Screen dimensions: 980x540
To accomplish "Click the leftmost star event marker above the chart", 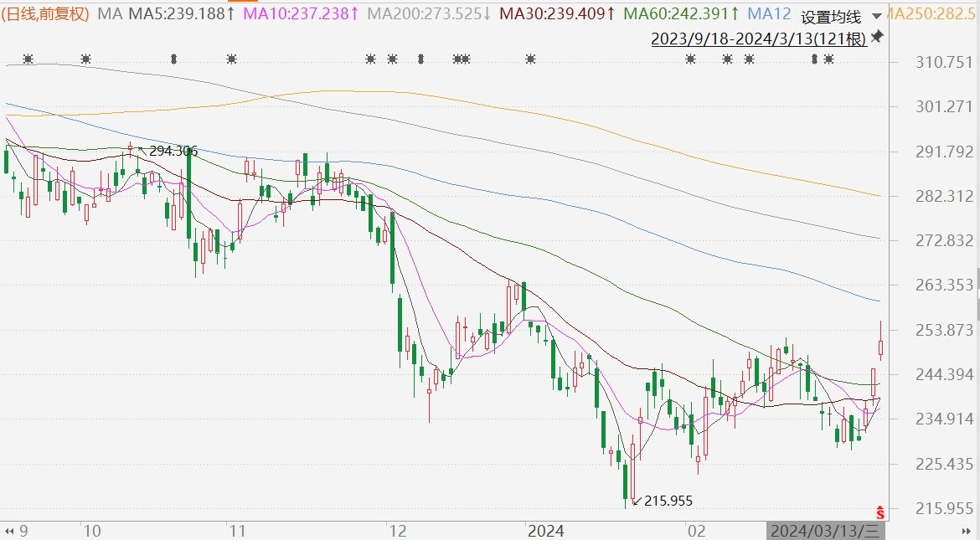I will [28, 59].
